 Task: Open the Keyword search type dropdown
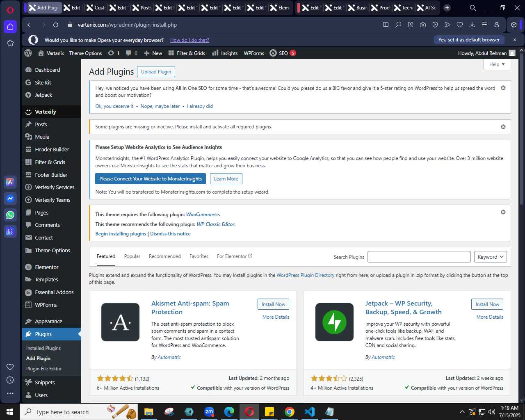490,257
